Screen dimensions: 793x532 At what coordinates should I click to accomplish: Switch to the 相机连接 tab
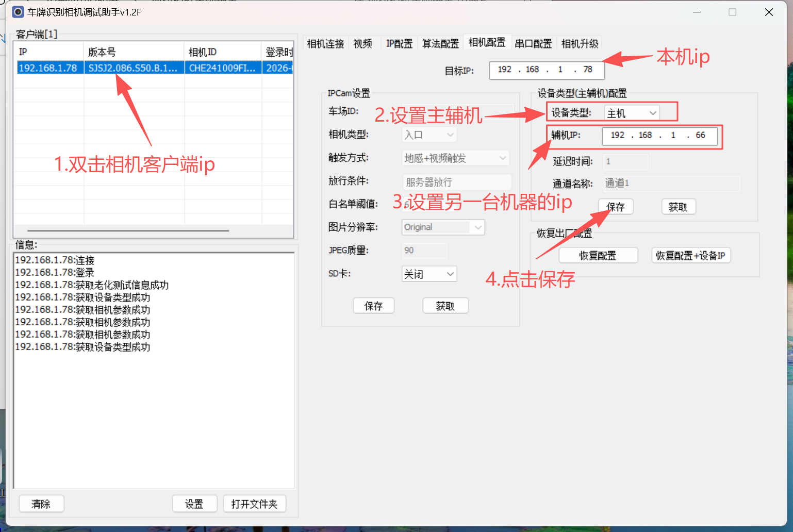325,44
